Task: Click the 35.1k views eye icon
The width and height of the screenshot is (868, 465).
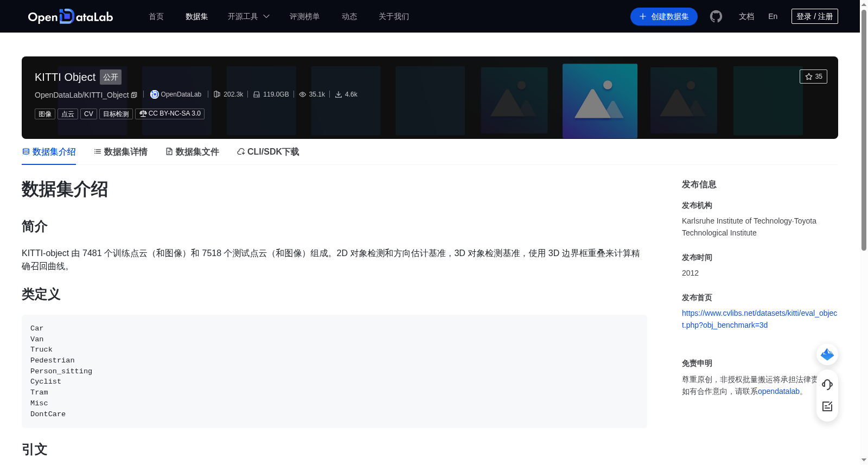Action: pyautogui.click(x=303, y=94)
